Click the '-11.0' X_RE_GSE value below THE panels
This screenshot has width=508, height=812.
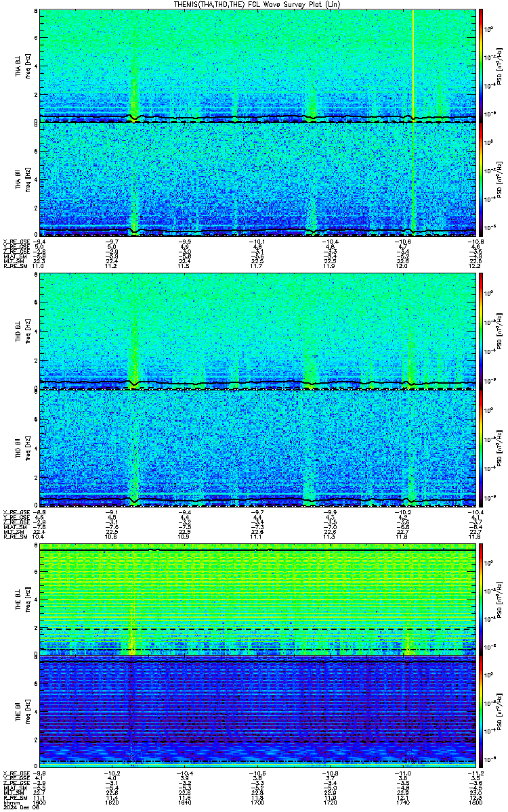click(403, 773)
